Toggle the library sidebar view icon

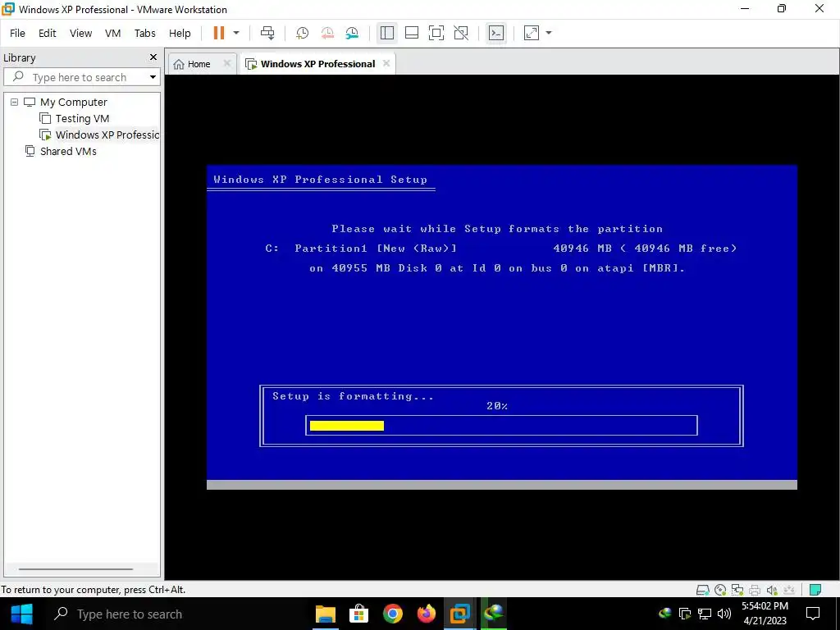387,33
